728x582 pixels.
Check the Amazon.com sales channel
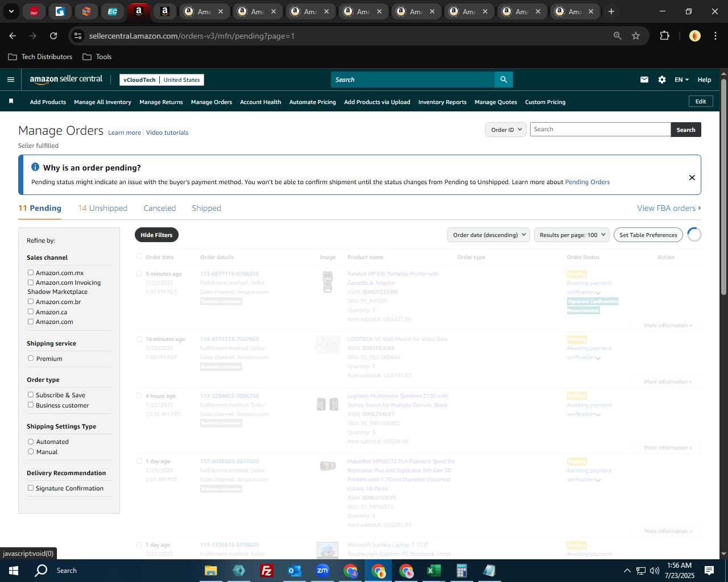pyautogui.click(x=31, y=322)
